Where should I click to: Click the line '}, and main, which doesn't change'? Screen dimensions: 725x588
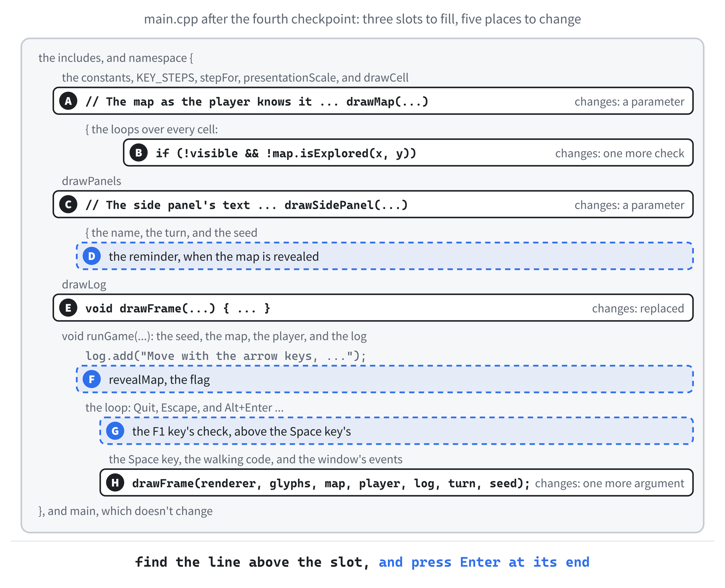click(x=126, y=511)
